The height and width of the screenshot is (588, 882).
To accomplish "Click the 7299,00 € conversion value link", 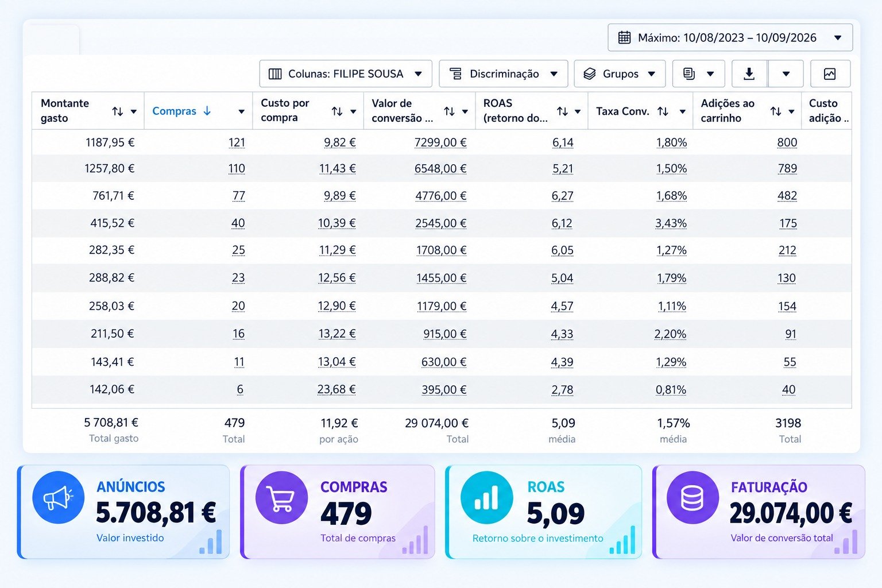I will (x=440, y=142).
